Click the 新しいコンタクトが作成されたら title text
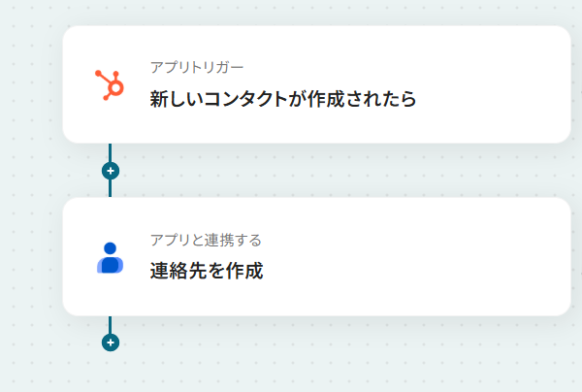The image size is (582, 392). pos(283,99)
